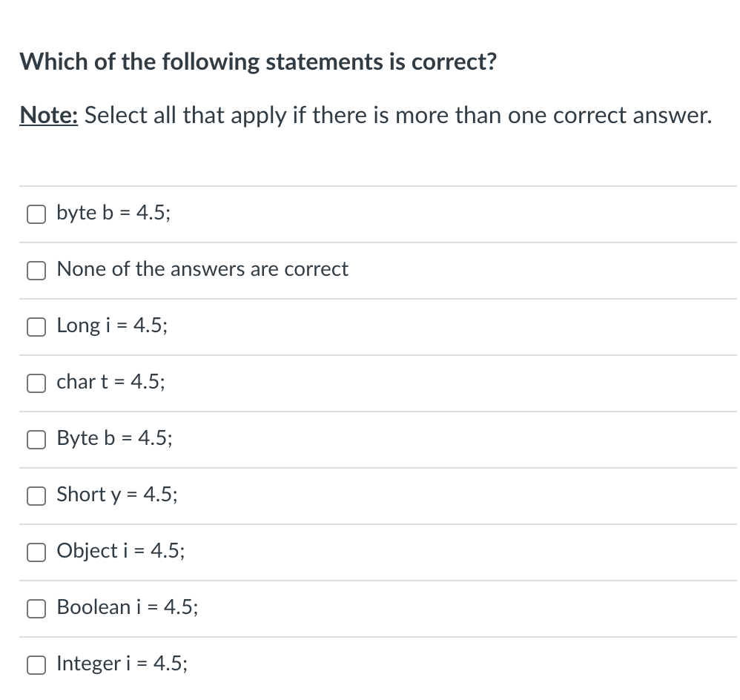Click the underlined 'Note:' label
Viewport: 740px width, 700px height.
[x=47, y=115]
